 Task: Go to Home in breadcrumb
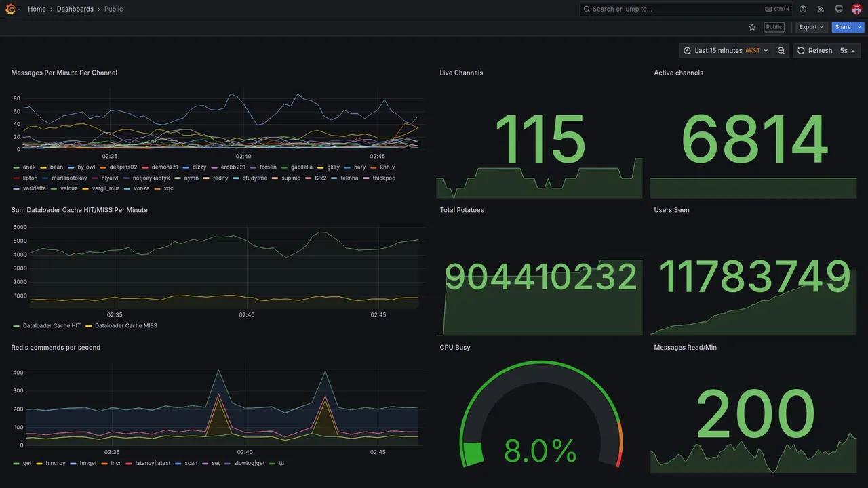tap(37, 9)
